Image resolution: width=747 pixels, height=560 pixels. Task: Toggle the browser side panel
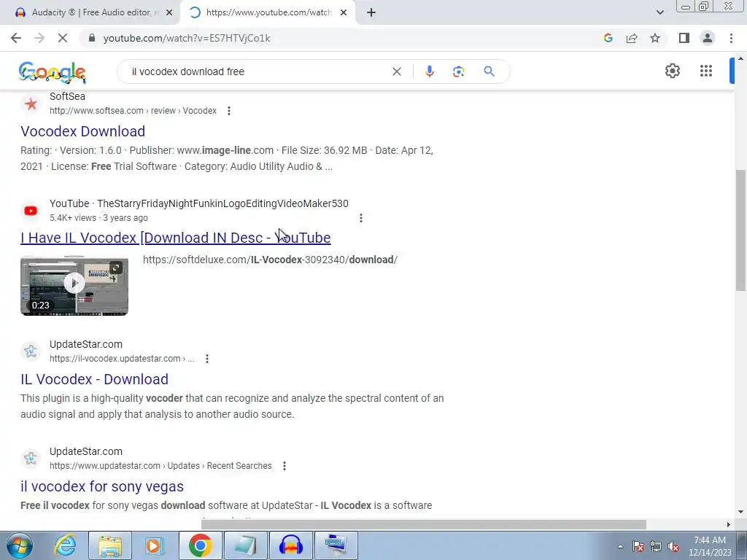pos(684,38)
